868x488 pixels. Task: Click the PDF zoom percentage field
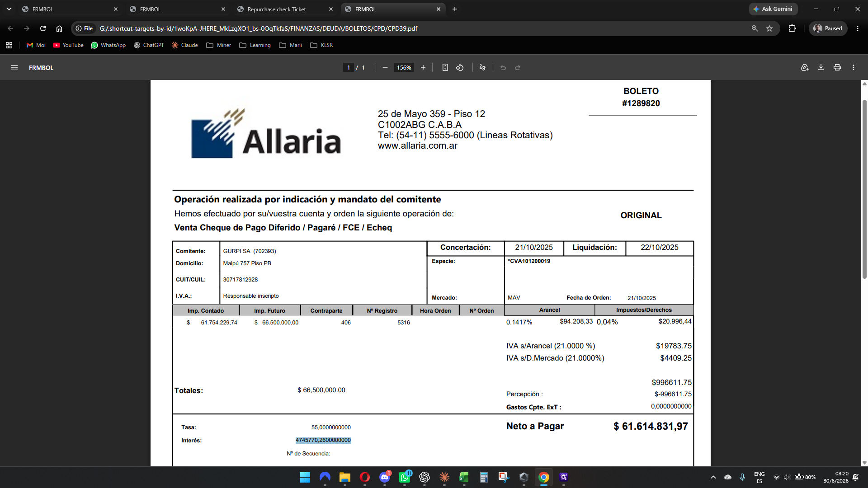coord(404,68)
